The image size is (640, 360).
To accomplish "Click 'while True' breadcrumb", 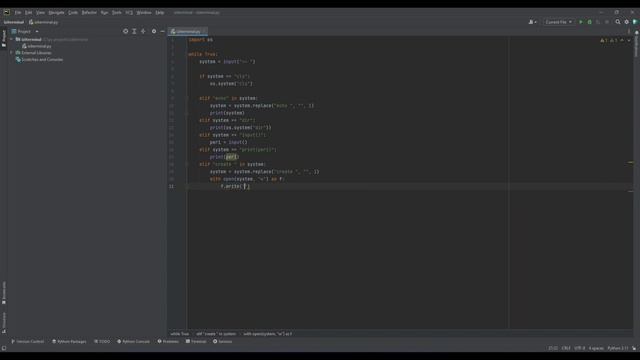I will [180, 334].
